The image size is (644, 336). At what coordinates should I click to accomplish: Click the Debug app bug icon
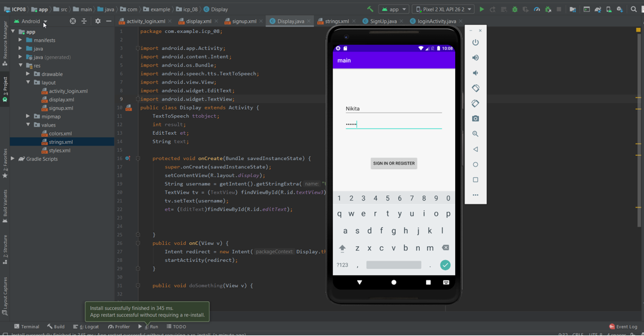(x=514, y=9)
